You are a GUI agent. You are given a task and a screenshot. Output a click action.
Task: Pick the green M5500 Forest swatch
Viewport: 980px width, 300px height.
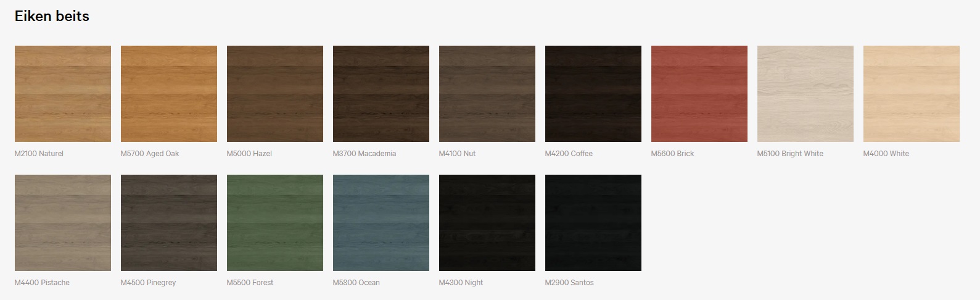pos(275,223)
